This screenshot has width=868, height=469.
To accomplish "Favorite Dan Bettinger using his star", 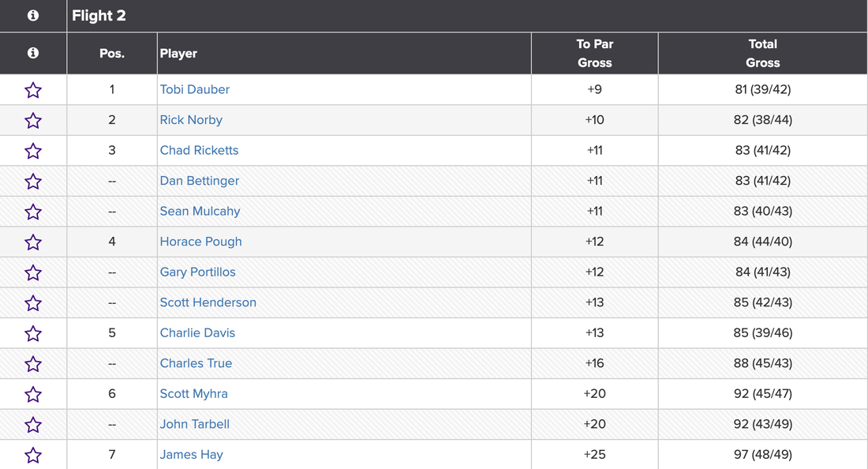I will tap(33, 182).
